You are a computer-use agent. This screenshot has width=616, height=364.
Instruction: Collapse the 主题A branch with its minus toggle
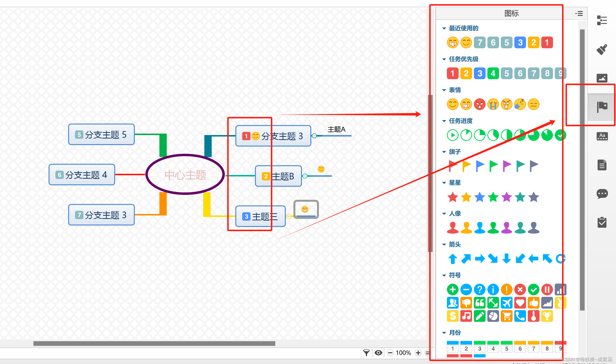pos(315,136)
